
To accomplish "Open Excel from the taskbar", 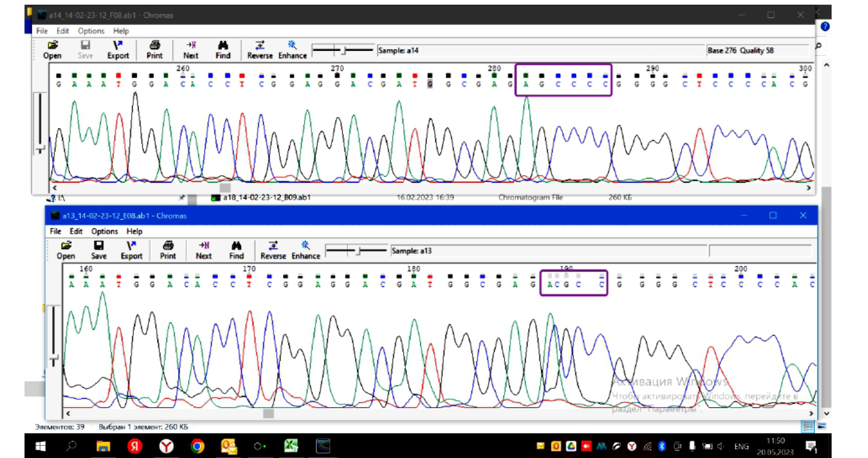I will (291, 446).
